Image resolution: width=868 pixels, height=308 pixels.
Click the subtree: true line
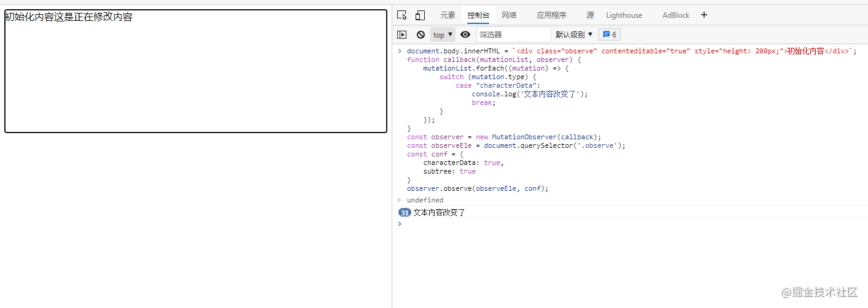click(449, 171)
